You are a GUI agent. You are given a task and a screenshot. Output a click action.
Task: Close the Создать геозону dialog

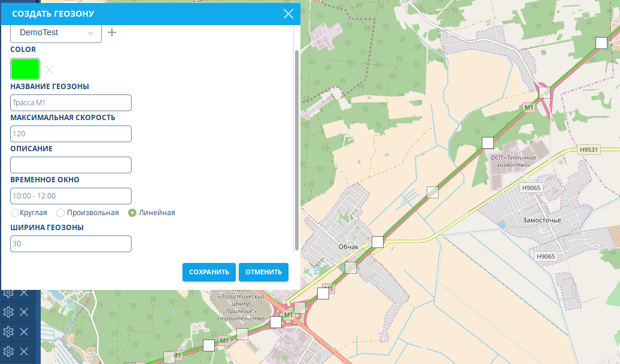coord(288,13)
